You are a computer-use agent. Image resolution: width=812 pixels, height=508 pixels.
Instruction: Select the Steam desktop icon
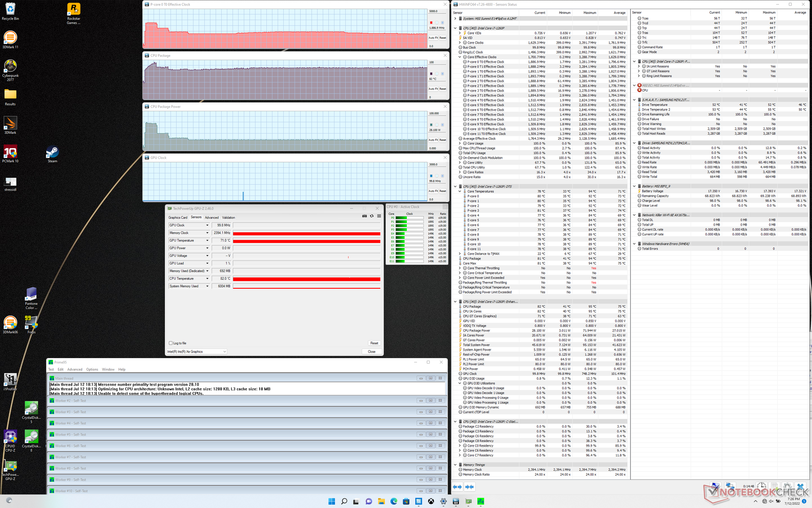pyautogui.click(x=52, y=154)
